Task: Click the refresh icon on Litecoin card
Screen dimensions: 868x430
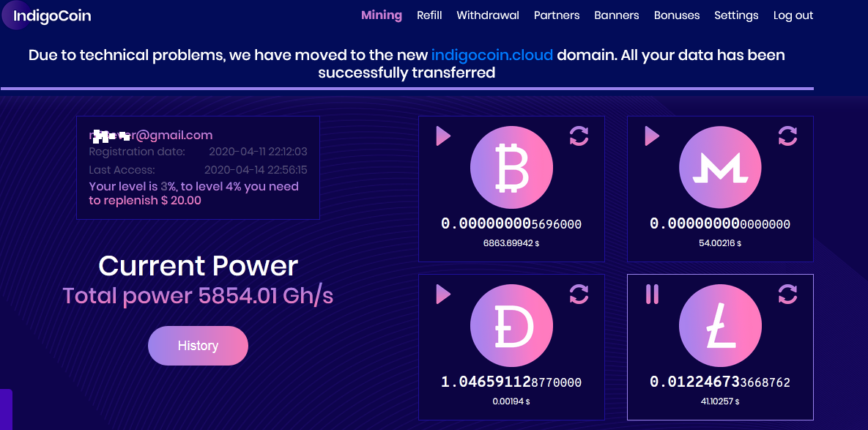Action: coord(787,294)
